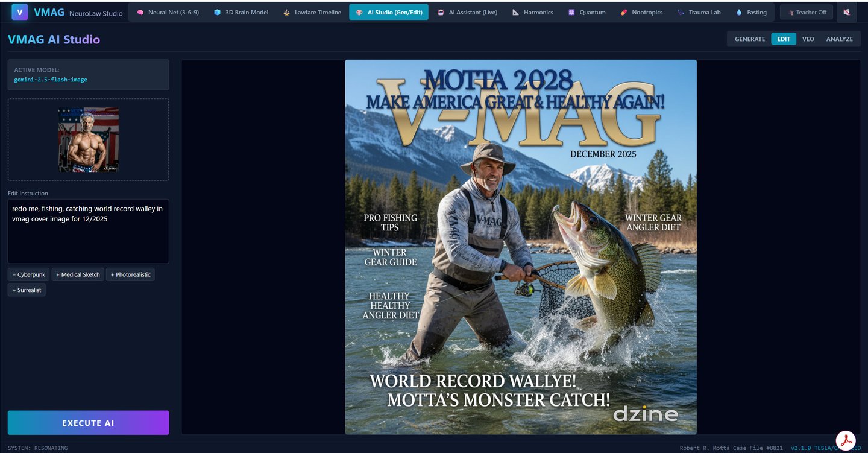Open the floating Adobe PDF icon
The height and width of the screenshot is (453, 868).
847,441
